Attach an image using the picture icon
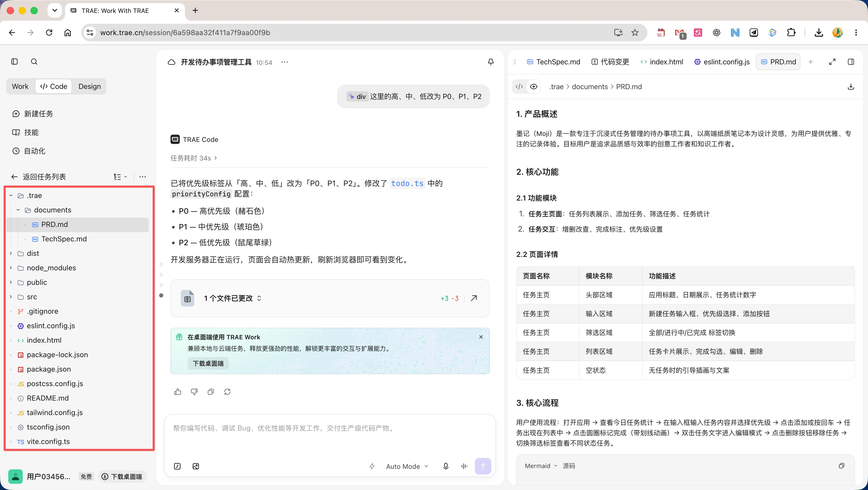This screenshot has width=868, height=490. 196,466
